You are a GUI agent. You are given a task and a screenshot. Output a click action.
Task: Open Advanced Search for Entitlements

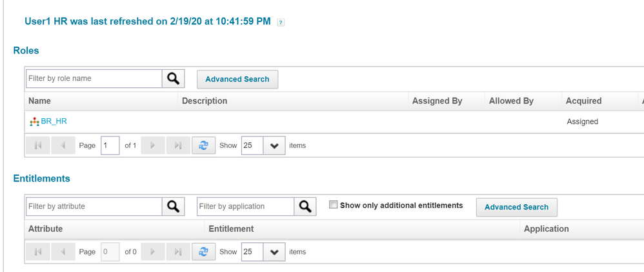[x=517, y=207]
